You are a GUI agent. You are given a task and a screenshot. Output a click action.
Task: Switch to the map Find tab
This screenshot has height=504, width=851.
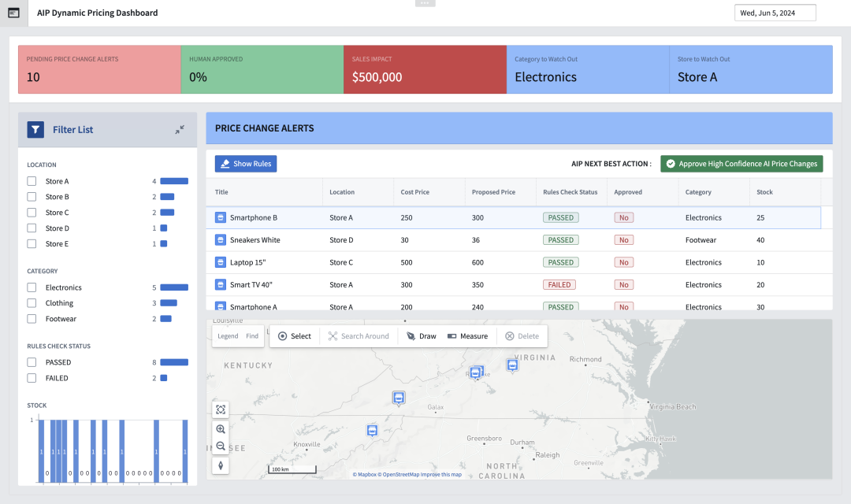pos(252,336)
